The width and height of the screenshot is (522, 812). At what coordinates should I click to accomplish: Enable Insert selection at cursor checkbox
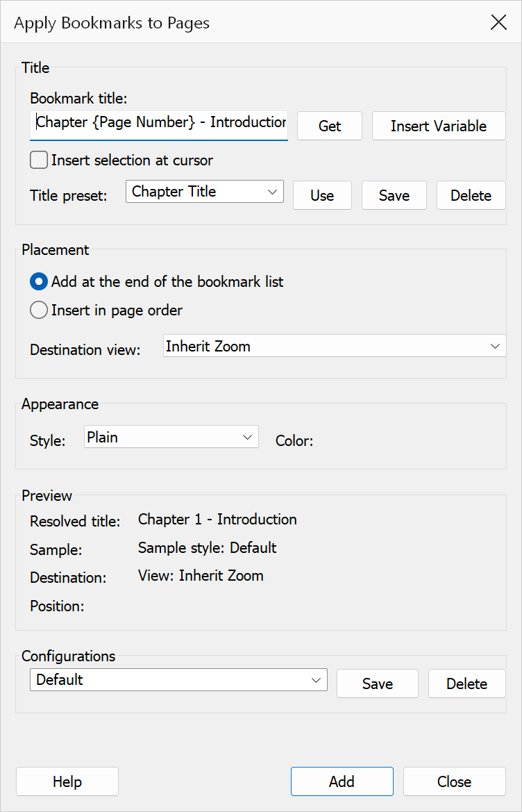coord(39,160)
